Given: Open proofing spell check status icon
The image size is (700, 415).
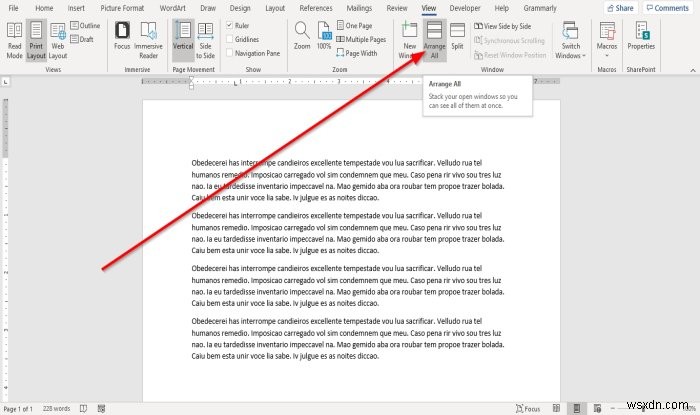Looking at the screenshot, I should point(83,409).
